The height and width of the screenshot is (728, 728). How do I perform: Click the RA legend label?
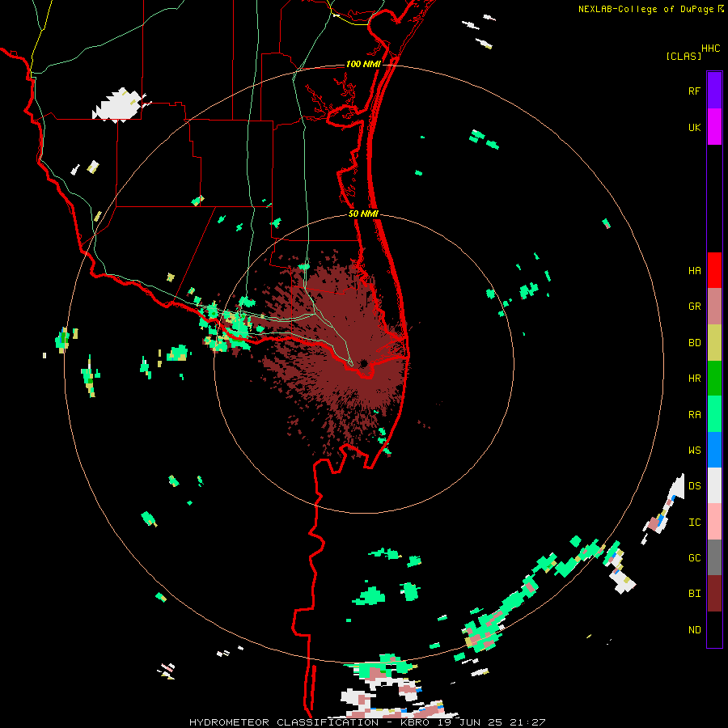coord(694,415)
